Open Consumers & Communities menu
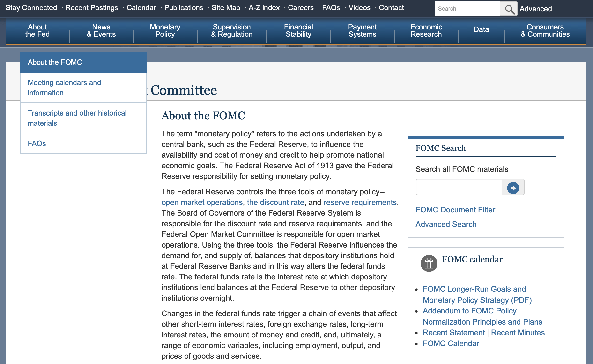The image size is (593, 364). (x=545, y=31)
